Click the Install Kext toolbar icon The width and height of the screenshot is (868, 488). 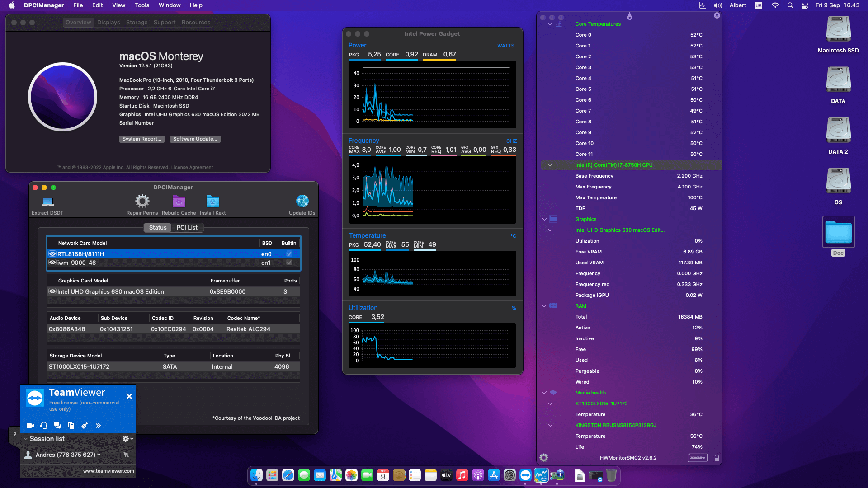[x=212, y=202]
